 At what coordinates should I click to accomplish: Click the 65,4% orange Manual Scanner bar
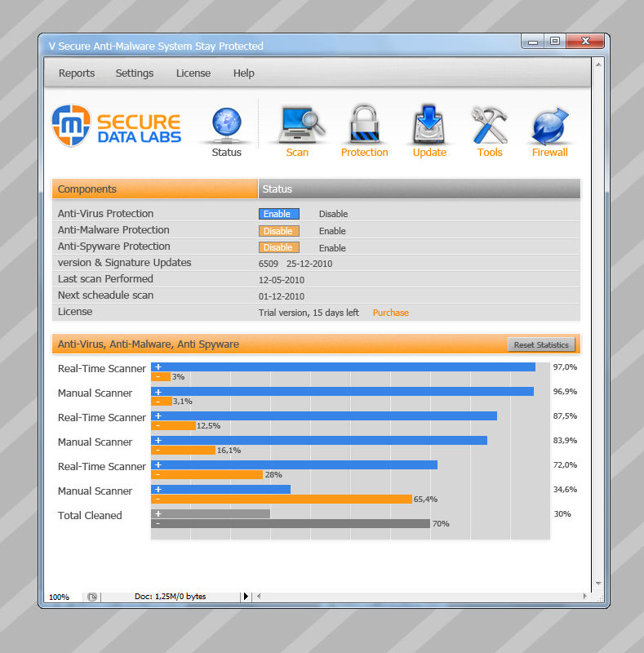coord(282,499)
